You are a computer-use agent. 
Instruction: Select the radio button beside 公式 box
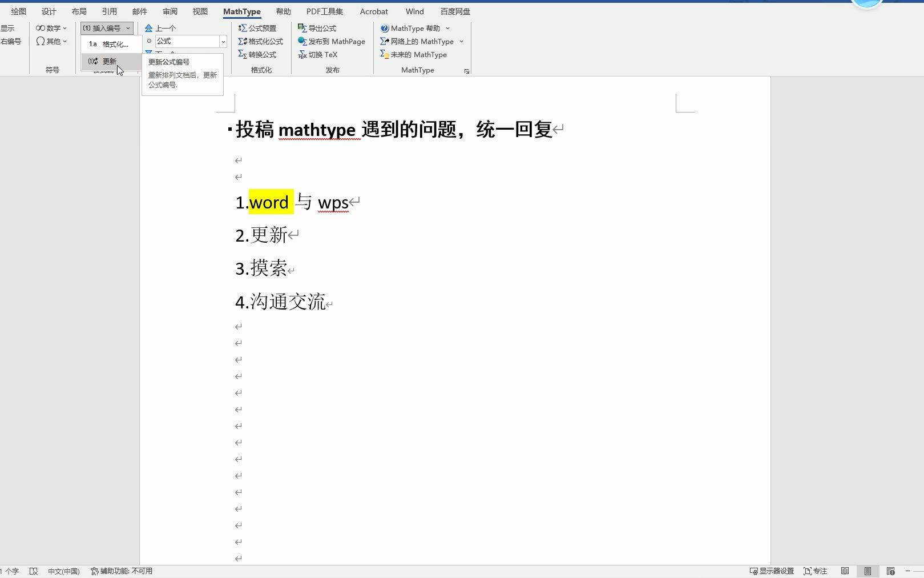150,41
